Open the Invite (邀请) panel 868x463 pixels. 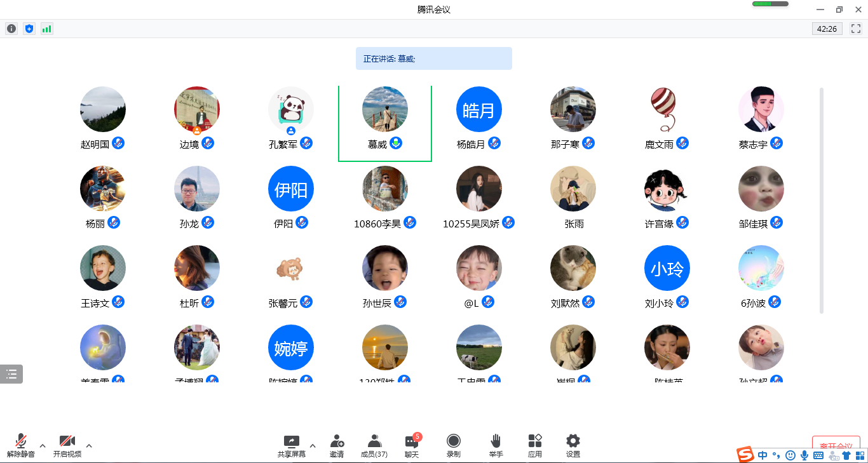coord(337,445)
